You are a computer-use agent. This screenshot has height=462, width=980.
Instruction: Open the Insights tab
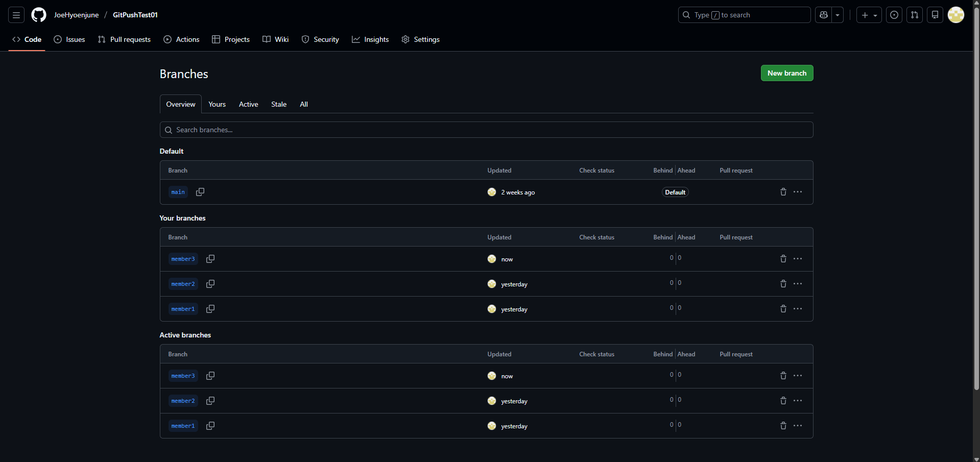pos(370,39)
